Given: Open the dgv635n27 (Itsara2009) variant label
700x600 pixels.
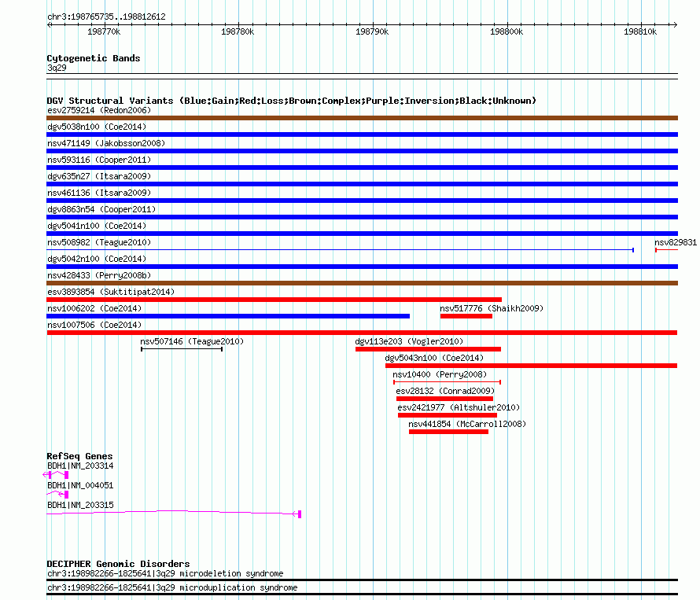Looking at the screenshot, I should pyautogui.click(x=99, y=176).
